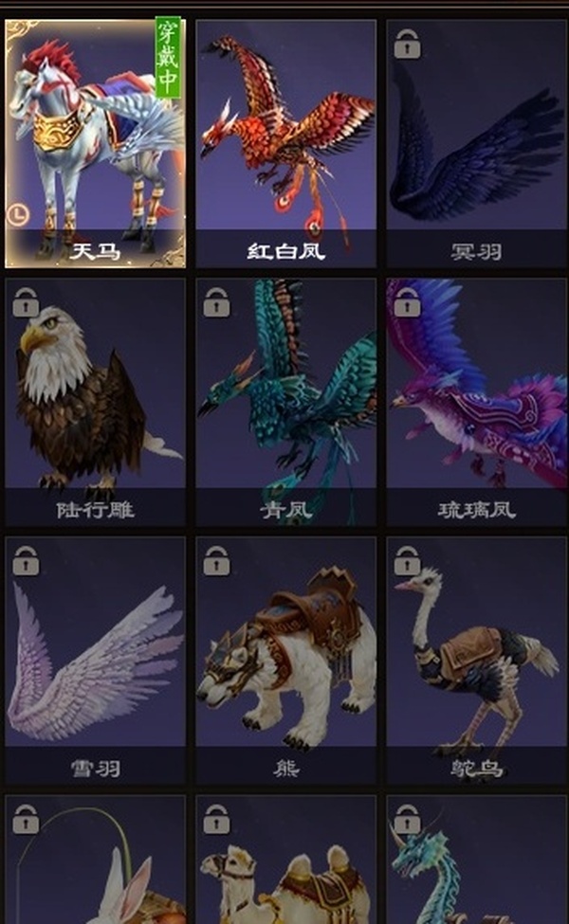The width and height of the screenshot is (569, 924).
Task: Click the lock icon on 陆行雕 eagle card
Action: point(26,302)
